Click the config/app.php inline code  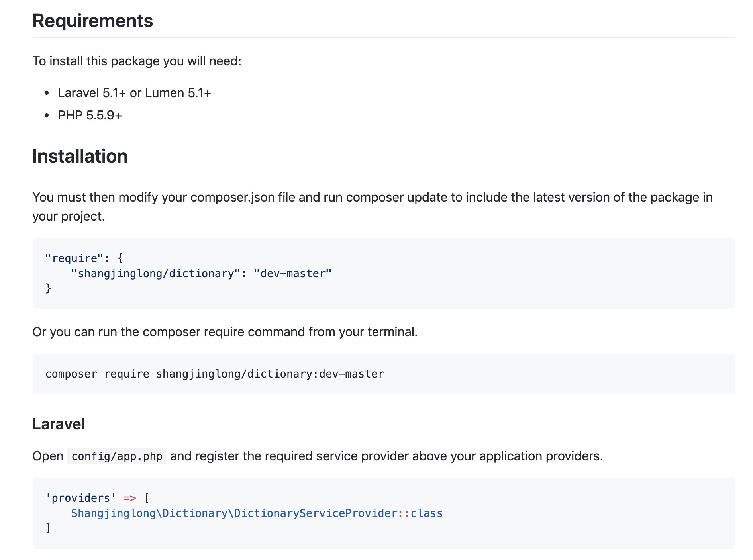click(x=117, y=456)
